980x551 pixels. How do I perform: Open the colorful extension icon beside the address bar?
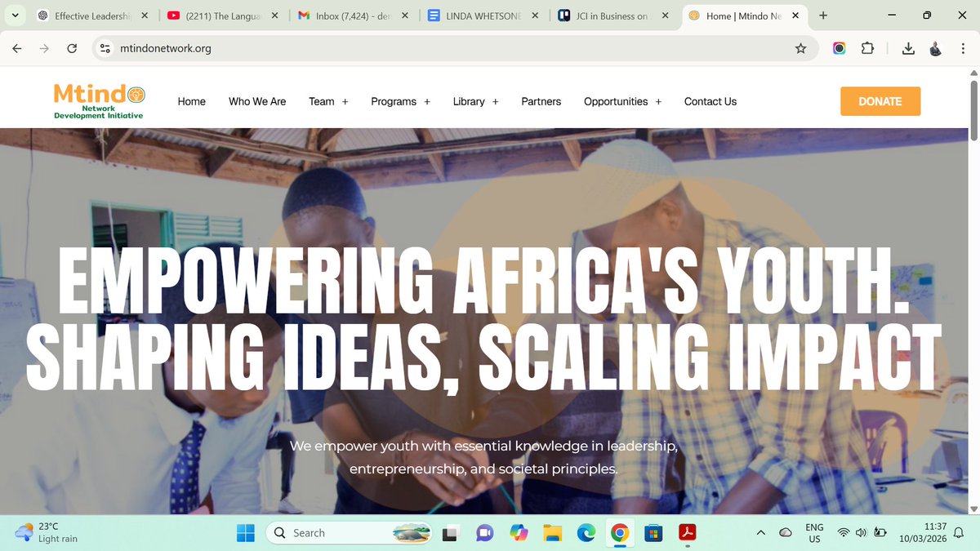[x=839, y=48]
